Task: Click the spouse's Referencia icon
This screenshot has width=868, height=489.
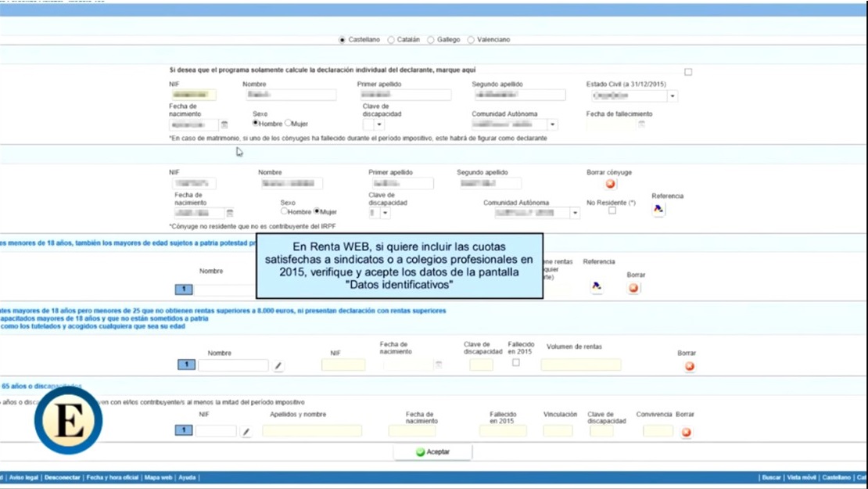Action: pyautogui.click(x=658, y=210)
